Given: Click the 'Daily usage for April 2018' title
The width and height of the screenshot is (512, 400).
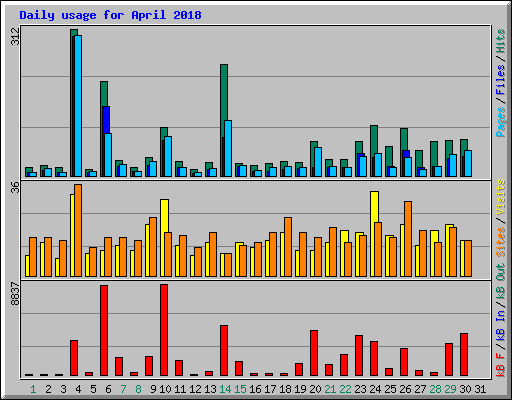Looking at the screenshot, I should (110, 15).
